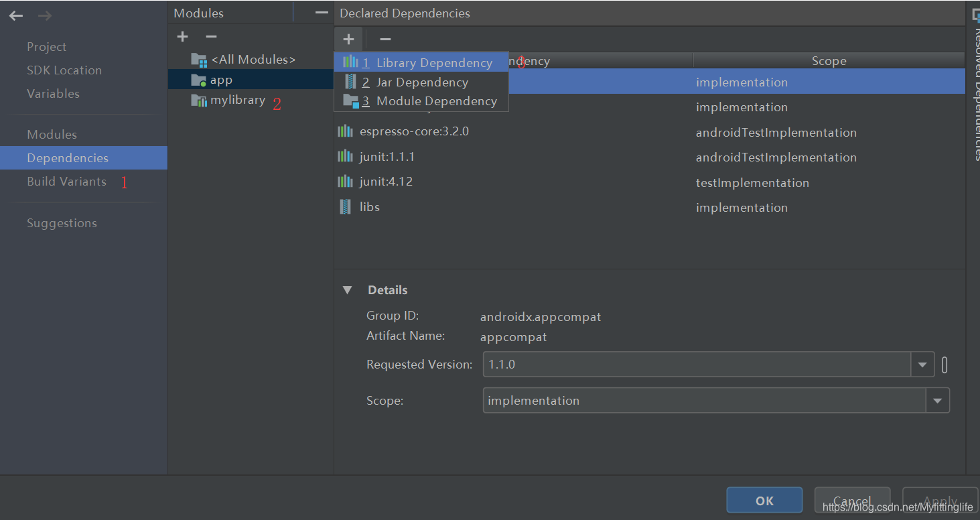Choose Jar Dependency from popup
The width and height of the screenshot is (980, 520).
pyautogui.click(x=421, y=82)
